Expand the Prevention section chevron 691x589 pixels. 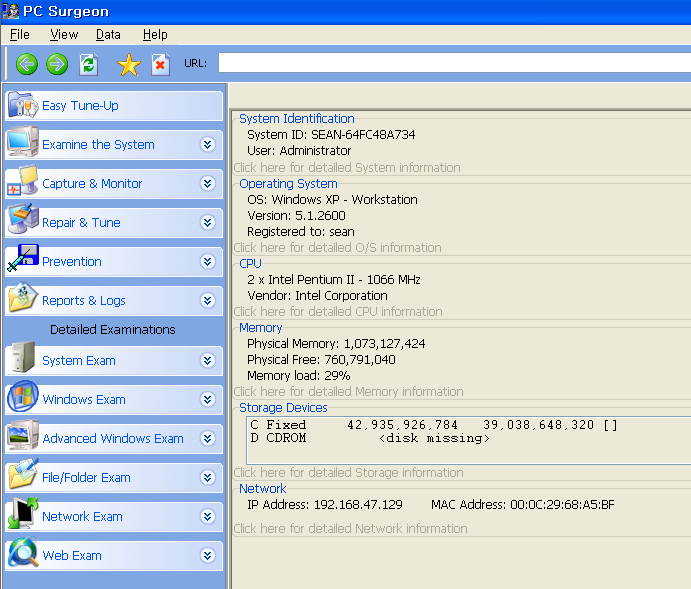[x=208, y=262]
